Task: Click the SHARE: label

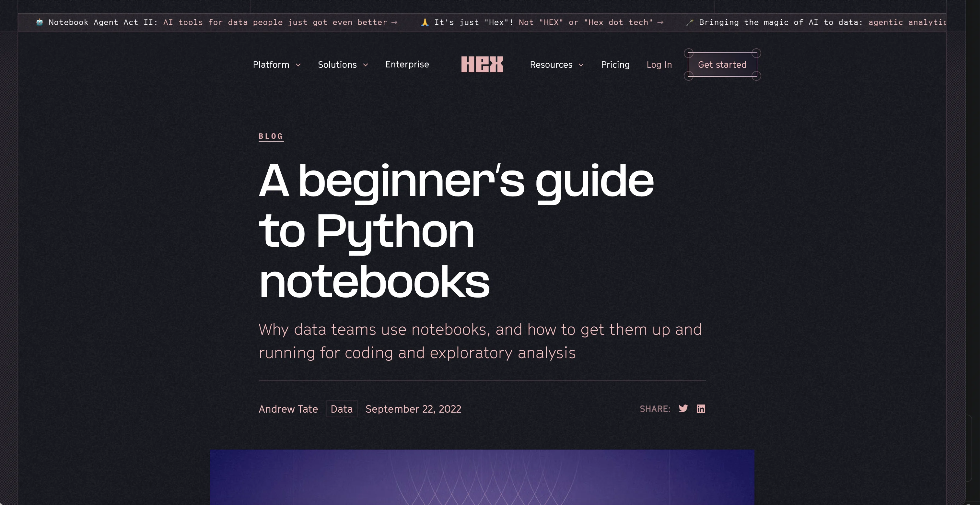Action: [x=655, y=409]
